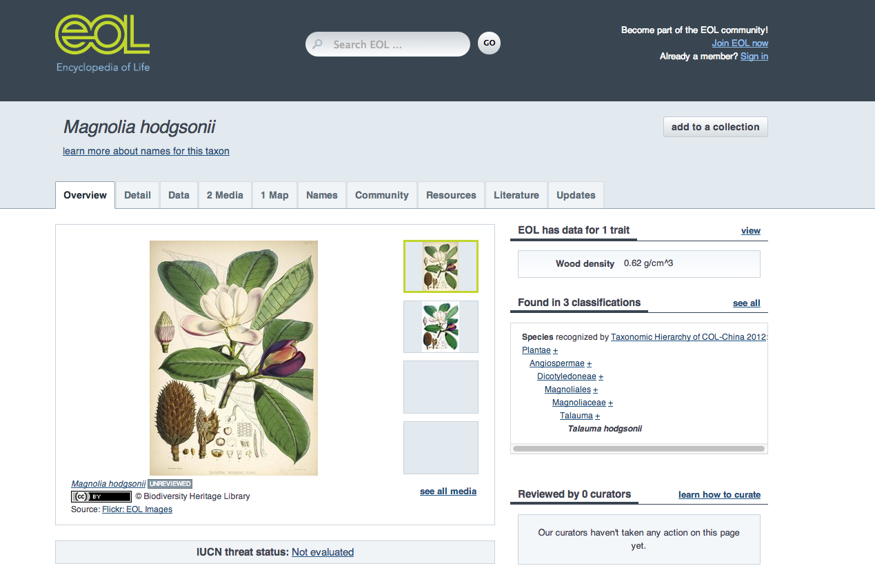Switch to the Detail tab
This screenshot has height=588, width=875.
point(137,195)
